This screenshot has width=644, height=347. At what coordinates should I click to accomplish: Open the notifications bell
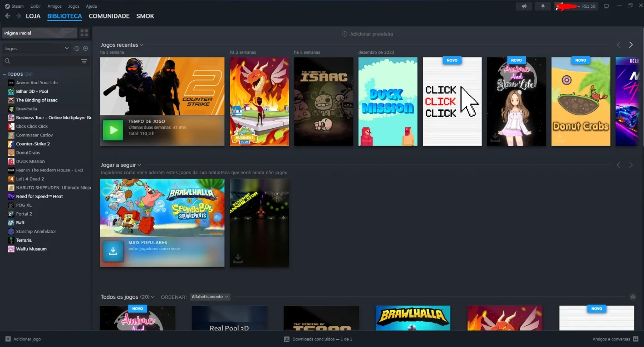pos(543,6)
